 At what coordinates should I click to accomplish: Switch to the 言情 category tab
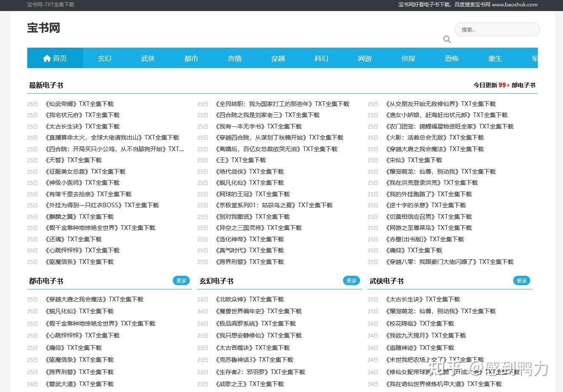pyautogui.click(x=234, y=58)
